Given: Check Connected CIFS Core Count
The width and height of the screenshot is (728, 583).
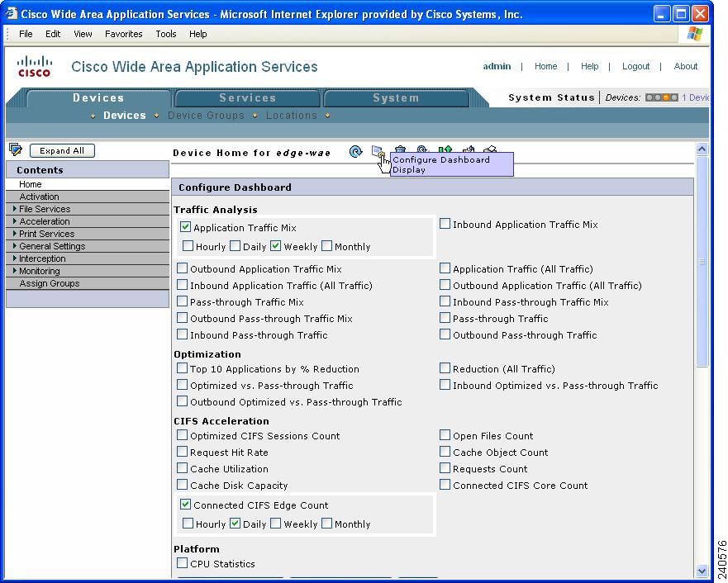Looking at the screenshot, I should (x=445, y=485).
